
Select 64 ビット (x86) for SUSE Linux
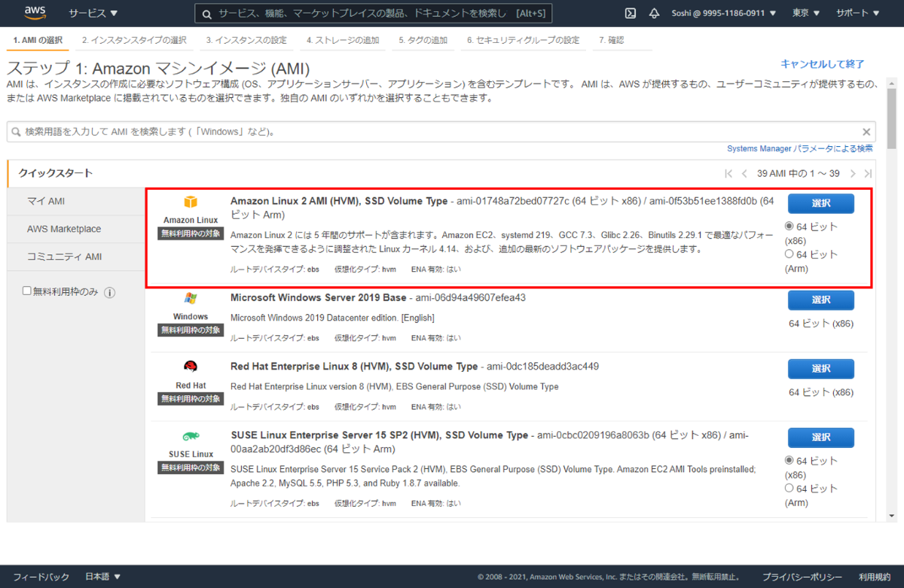(x=789, y=460)
